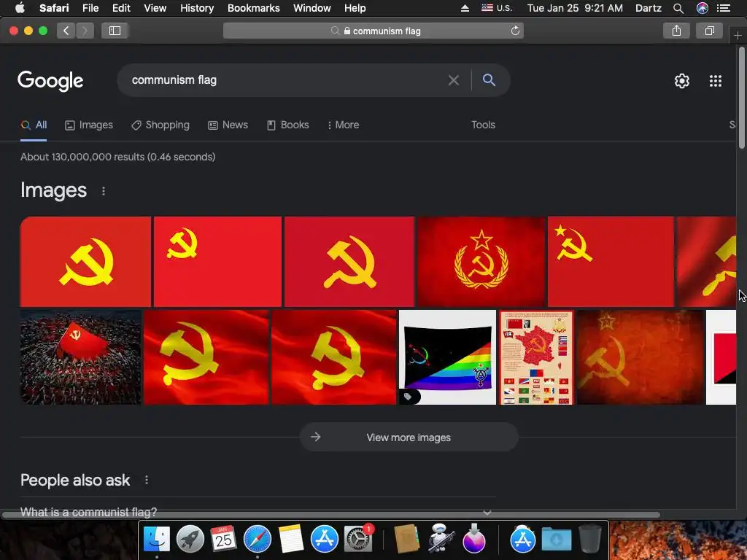747x560 pixels.
Task: Open Launchpad rocket in the Dock
Action: (x=190, y=540)
